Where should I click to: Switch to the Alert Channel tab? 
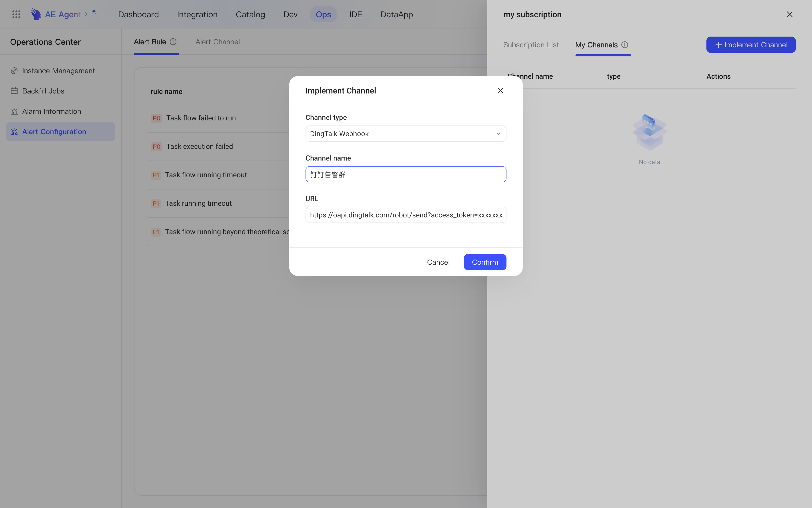pyautogui.click(x=217, y=42)
